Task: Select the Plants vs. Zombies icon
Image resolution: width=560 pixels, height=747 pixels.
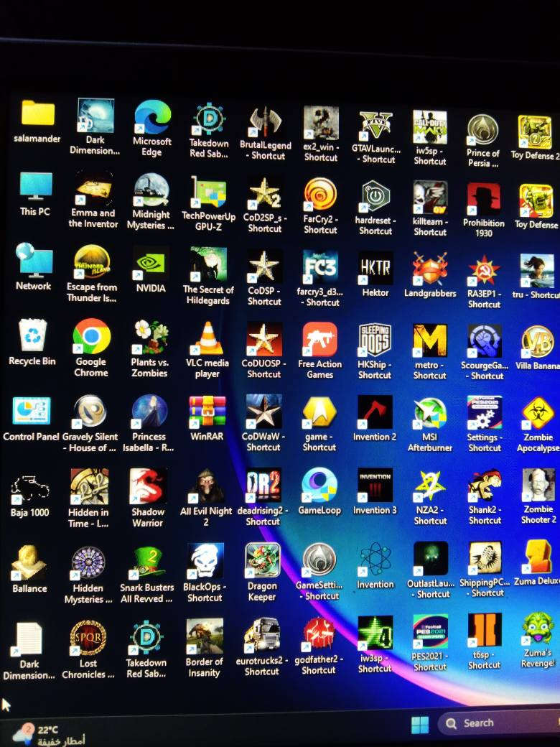Action: tap(150, 338)
